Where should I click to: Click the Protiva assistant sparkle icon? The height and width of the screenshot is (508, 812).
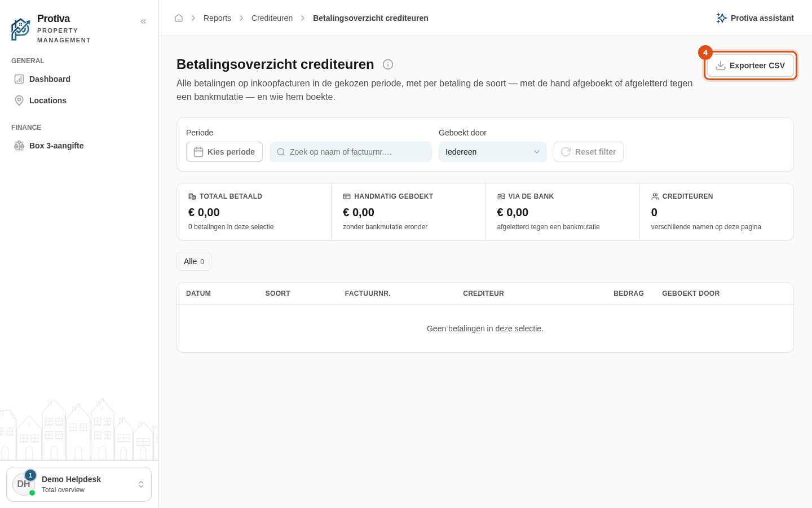[721, 18]
